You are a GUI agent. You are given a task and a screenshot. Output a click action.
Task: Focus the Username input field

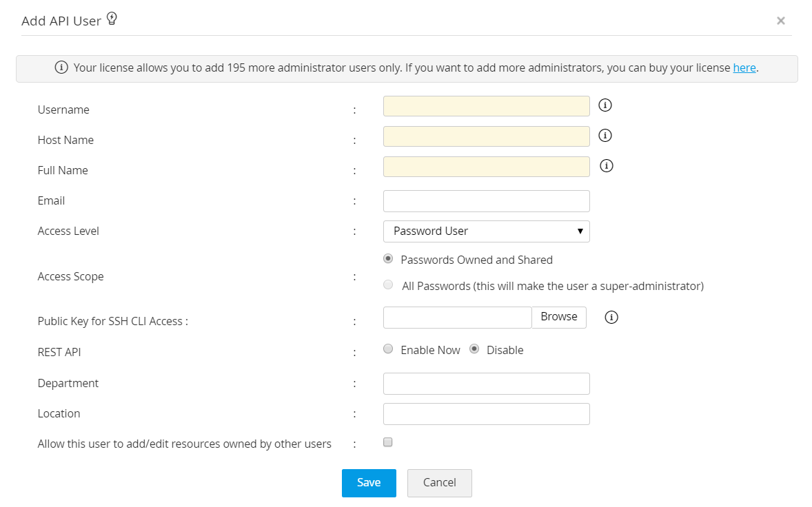[486, 106]
